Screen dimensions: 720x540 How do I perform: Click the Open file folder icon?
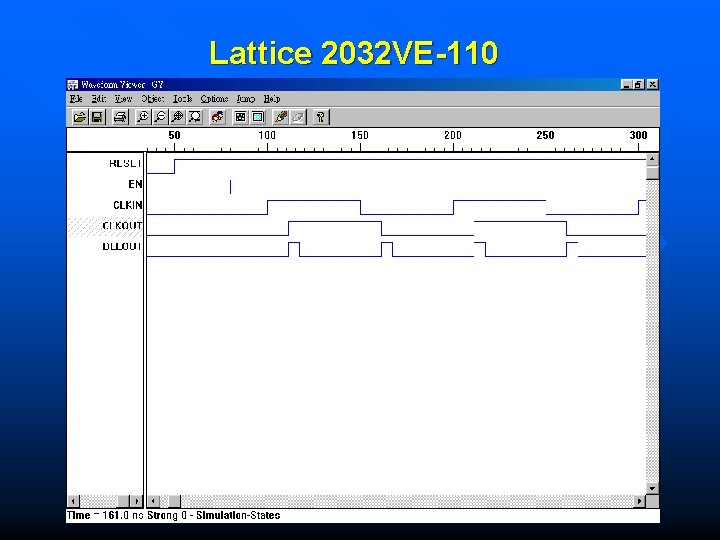(79, 117)
